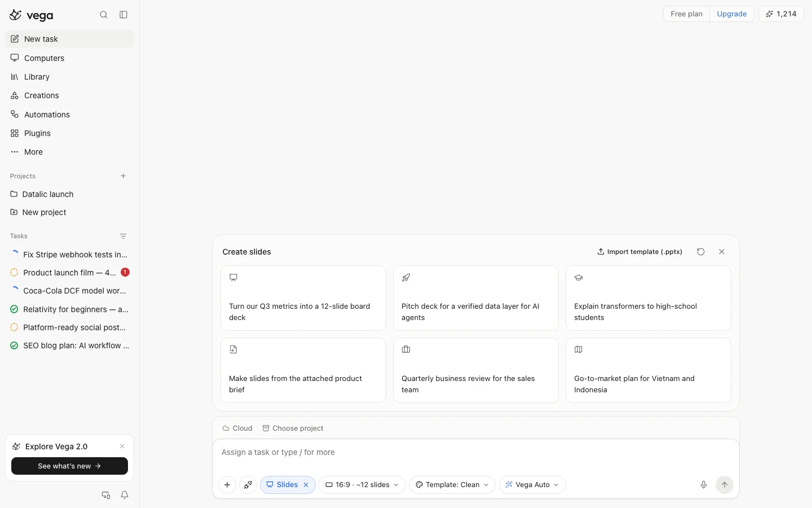This screenshot has width=812, height=508.
Task: Select New task in the sidebar
Action: point(70,39)
